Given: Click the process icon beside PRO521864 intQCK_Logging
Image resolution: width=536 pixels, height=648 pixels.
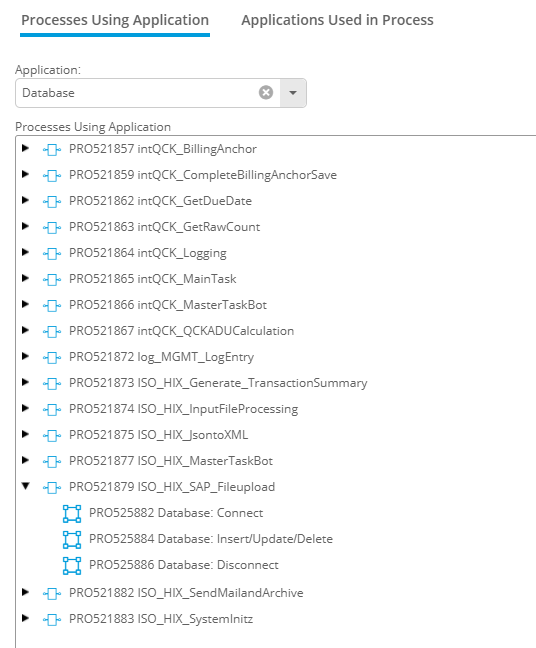Looking at the screenshot, I should pyautogui.click(x=52, y=253).
